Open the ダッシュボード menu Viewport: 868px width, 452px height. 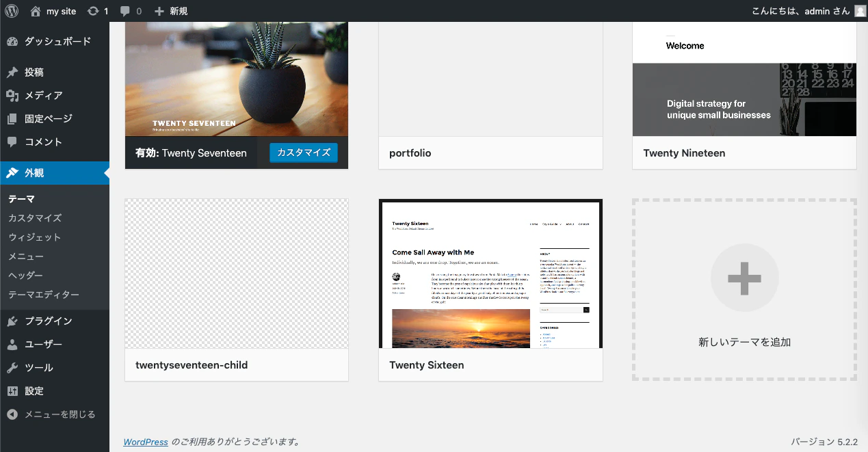(x=55, y=42)
